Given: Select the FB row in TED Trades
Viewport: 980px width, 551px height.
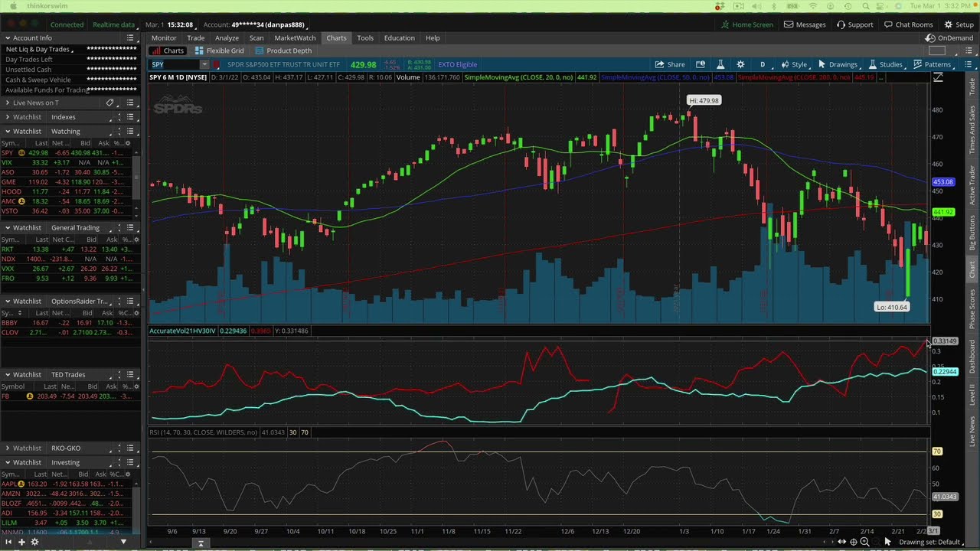Looking at the screenshot, I should [69, 396].
